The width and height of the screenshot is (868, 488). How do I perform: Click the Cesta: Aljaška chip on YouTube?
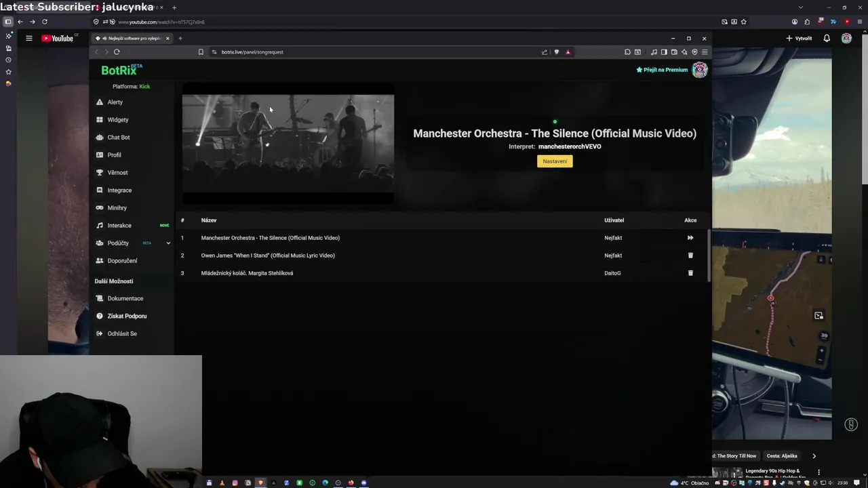point(782,456)
